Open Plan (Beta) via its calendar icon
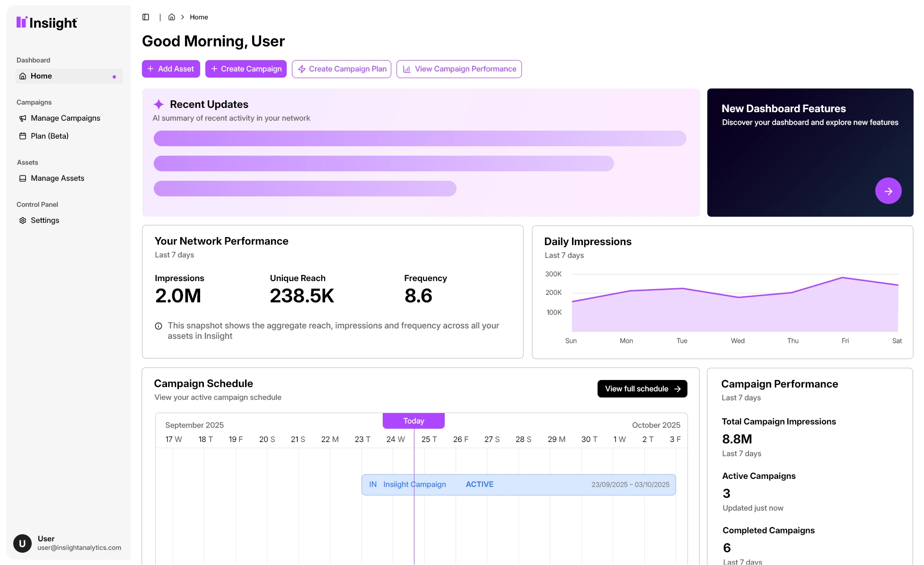The image size is (924, 565). (x=23, y=136)
